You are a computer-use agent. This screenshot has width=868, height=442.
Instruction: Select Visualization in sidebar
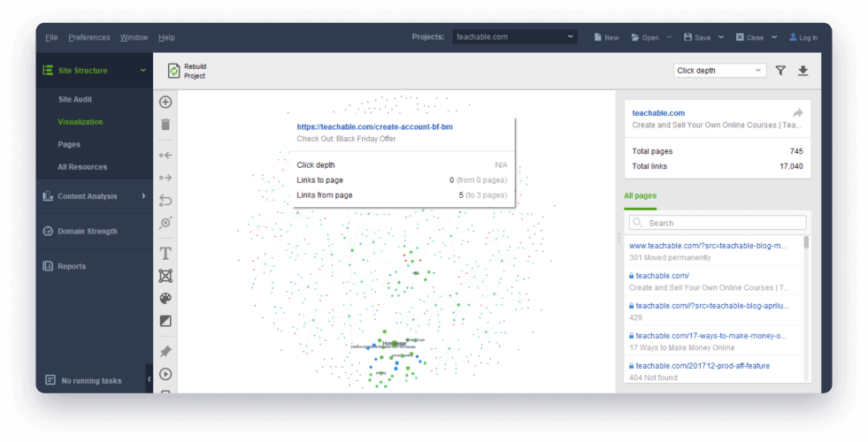pyautogui.click(x=81, y=122)
